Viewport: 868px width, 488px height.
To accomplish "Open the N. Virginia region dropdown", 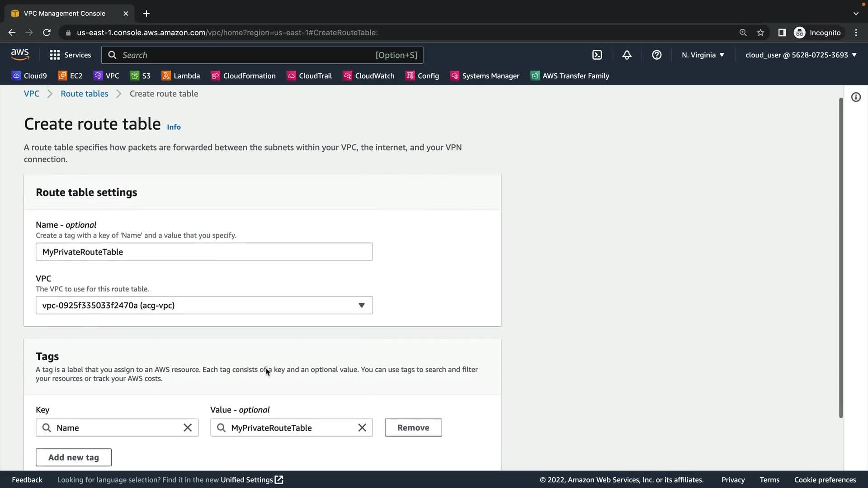I will (x=703, y=55).
